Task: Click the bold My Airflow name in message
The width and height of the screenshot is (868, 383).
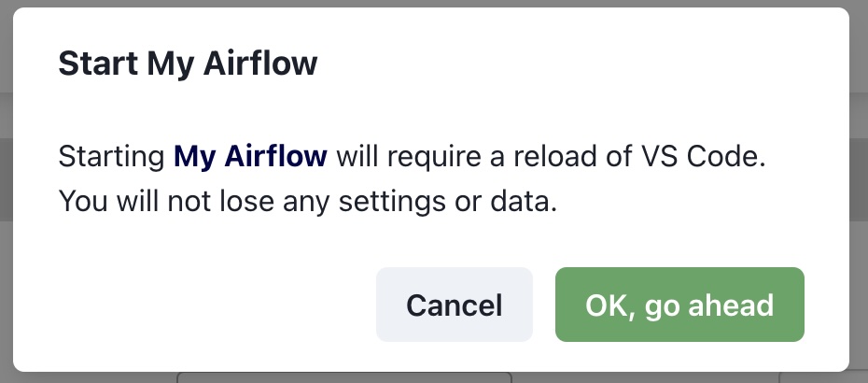Action: pyautogui.click(x=250, y=157)
